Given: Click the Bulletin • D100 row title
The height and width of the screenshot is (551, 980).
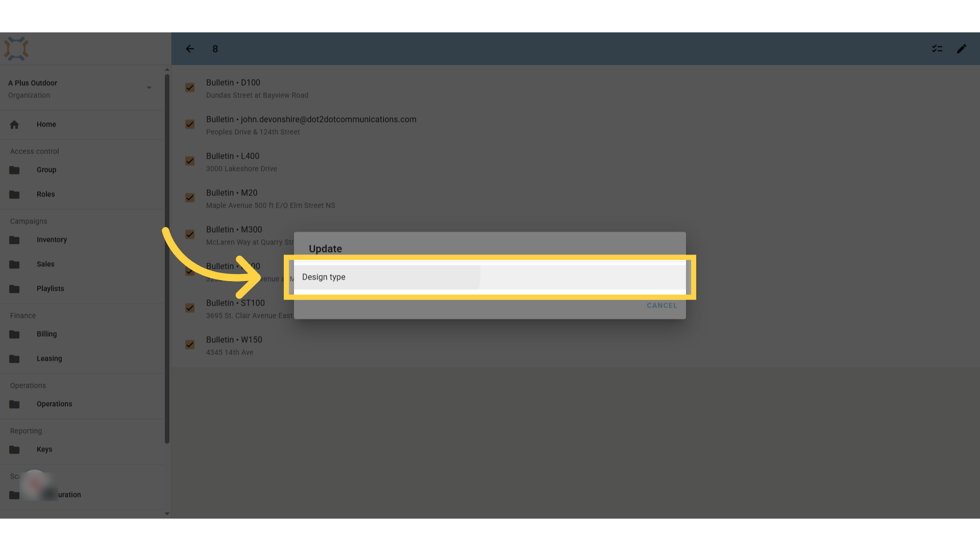Looking at the screenshot, I should point(233,83).
